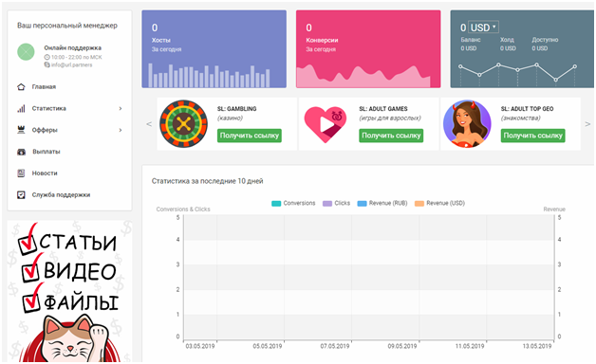Toggle Clicks series in chart legend
596x364 pixels.
[336, 203]
